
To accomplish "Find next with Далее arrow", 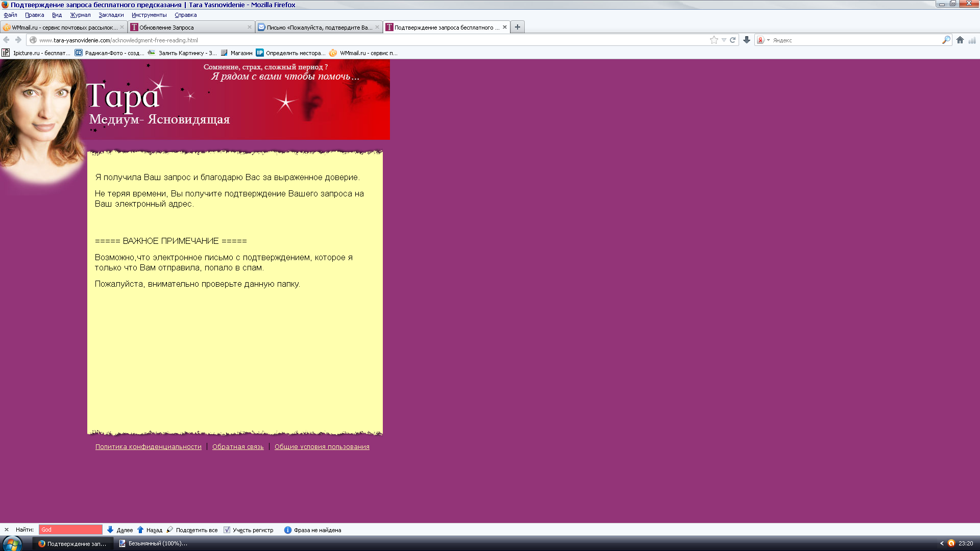I will point(120,530).
